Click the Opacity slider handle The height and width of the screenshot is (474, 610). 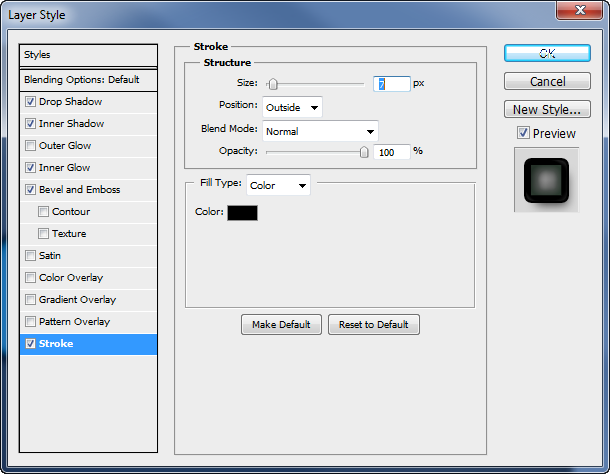364,152
